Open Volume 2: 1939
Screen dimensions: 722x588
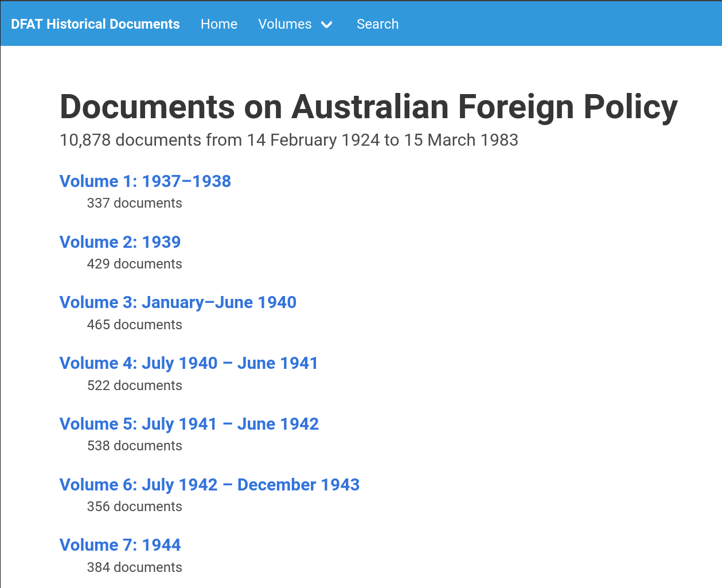120,242
